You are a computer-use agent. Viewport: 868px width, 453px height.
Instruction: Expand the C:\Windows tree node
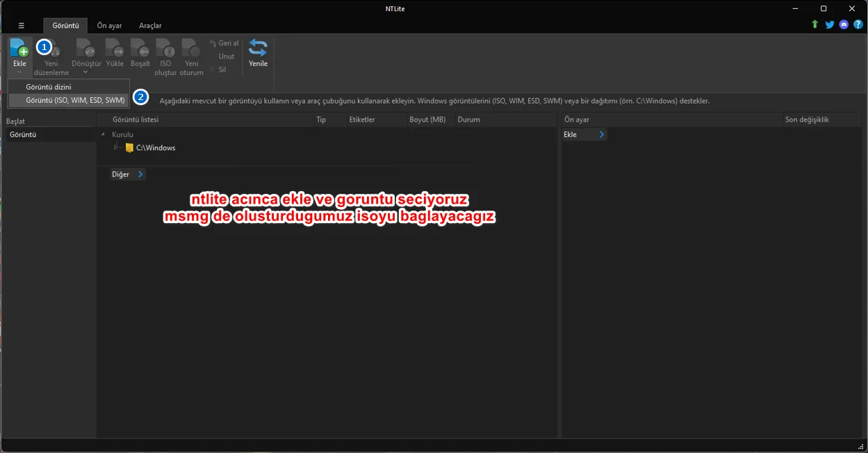117,147
